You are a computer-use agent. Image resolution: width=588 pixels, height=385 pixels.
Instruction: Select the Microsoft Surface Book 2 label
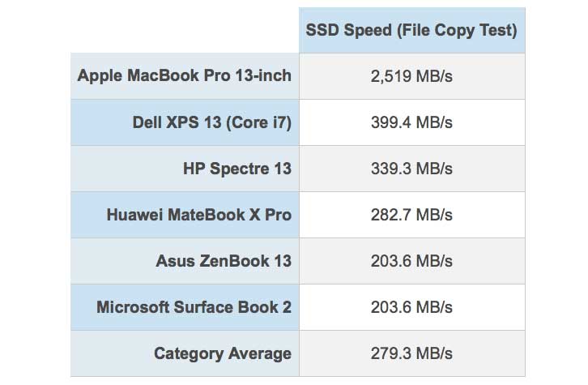(194, 307)
